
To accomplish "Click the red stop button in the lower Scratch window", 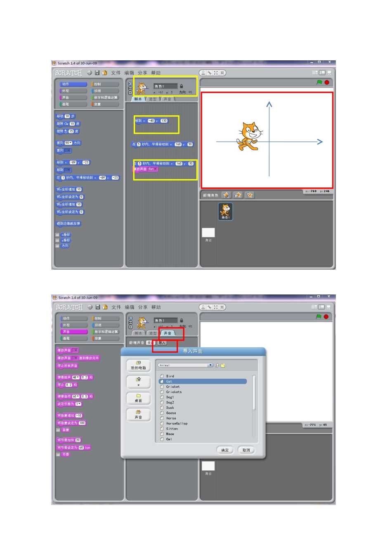I will pos(326,317).
